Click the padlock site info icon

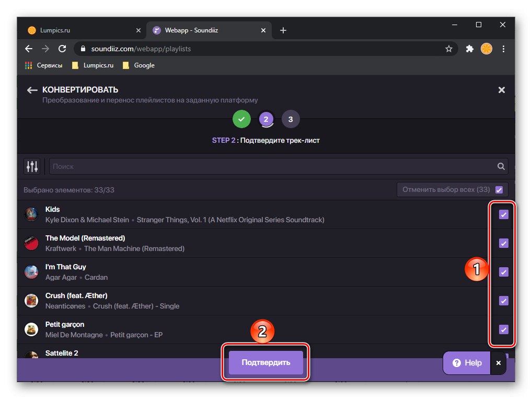pos(83,49)
